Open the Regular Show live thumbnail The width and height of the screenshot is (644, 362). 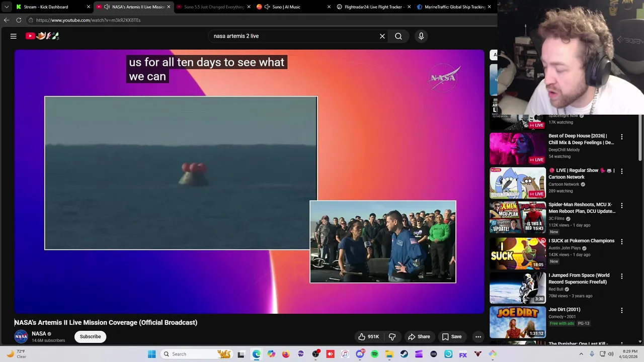coord(518,183)
